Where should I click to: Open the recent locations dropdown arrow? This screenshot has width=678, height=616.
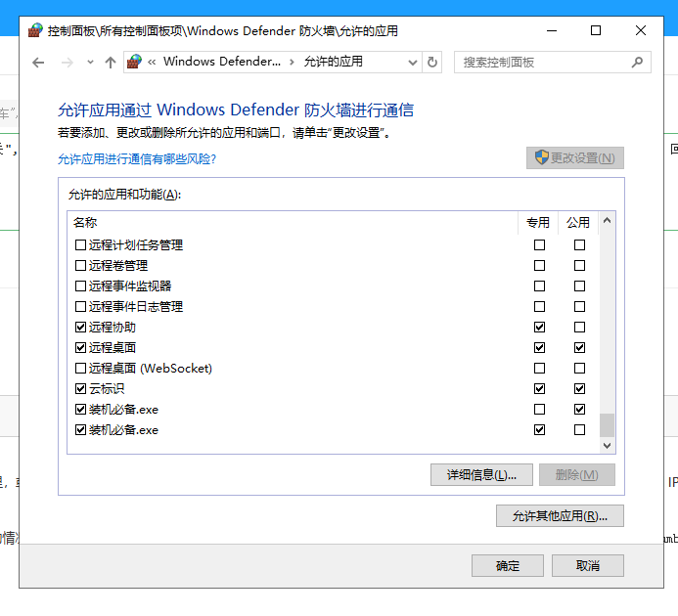(90, 63)
